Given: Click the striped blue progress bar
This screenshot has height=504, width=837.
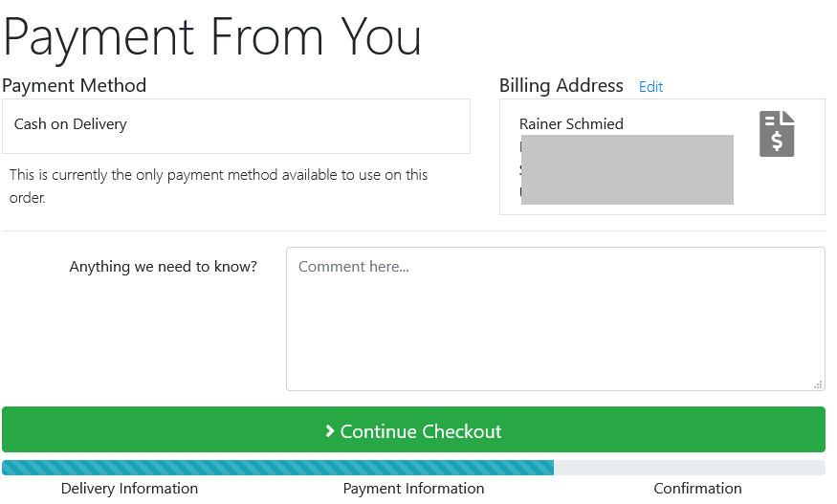Looking at the screenshot, I should [x=277, y=468].
